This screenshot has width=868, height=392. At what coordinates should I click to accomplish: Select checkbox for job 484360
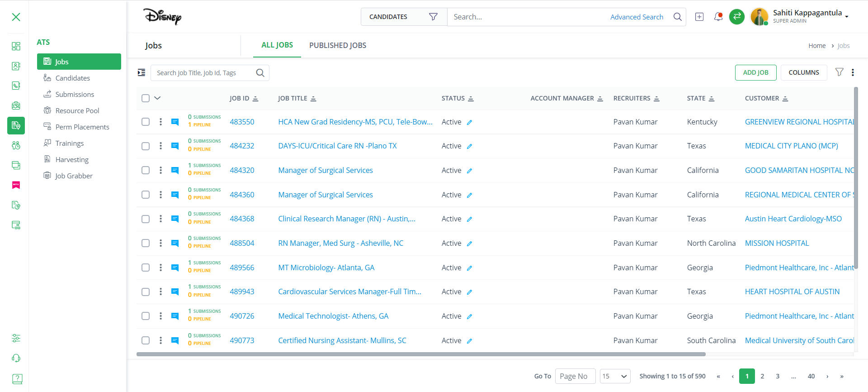pyautogui.click(x=146, y=195)
